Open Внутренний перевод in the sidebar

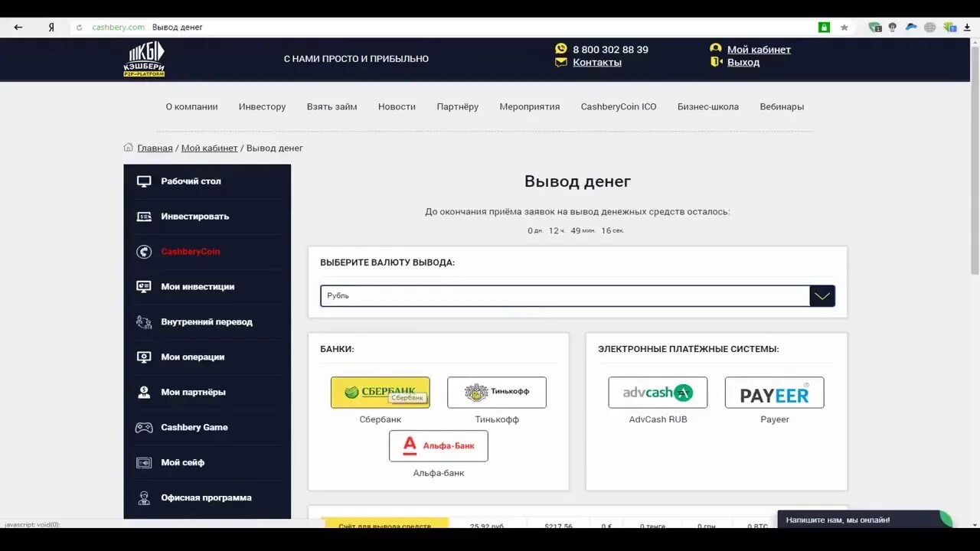point(207,322)
